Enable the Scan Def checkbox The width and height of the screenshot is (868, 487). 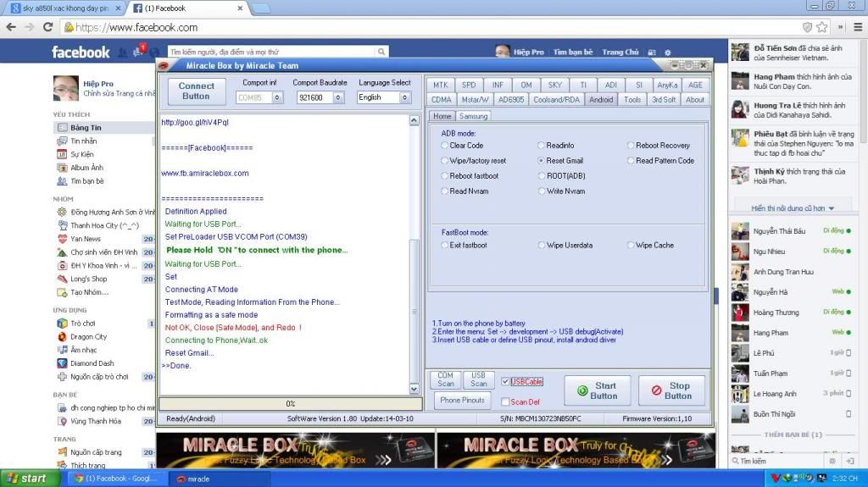(505, 401)
